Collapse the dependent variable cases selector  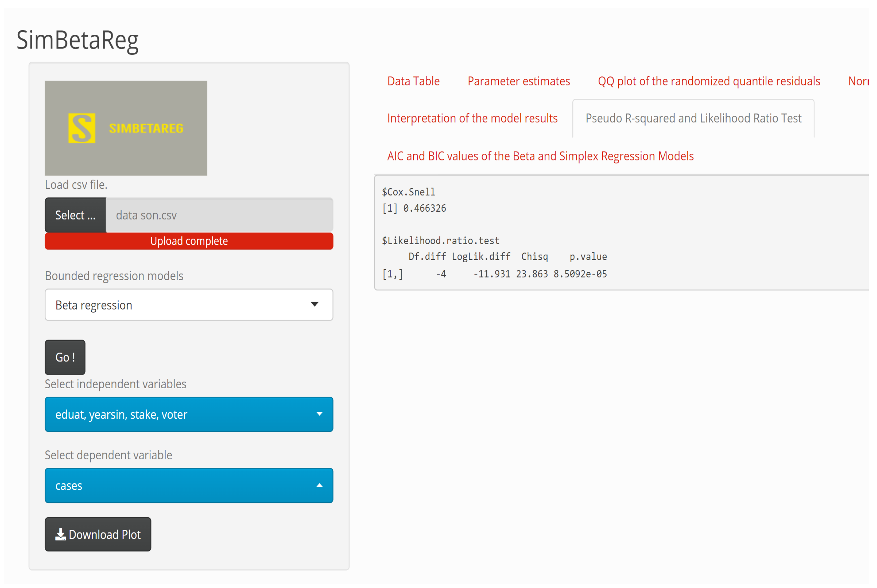tap(188, 485)
